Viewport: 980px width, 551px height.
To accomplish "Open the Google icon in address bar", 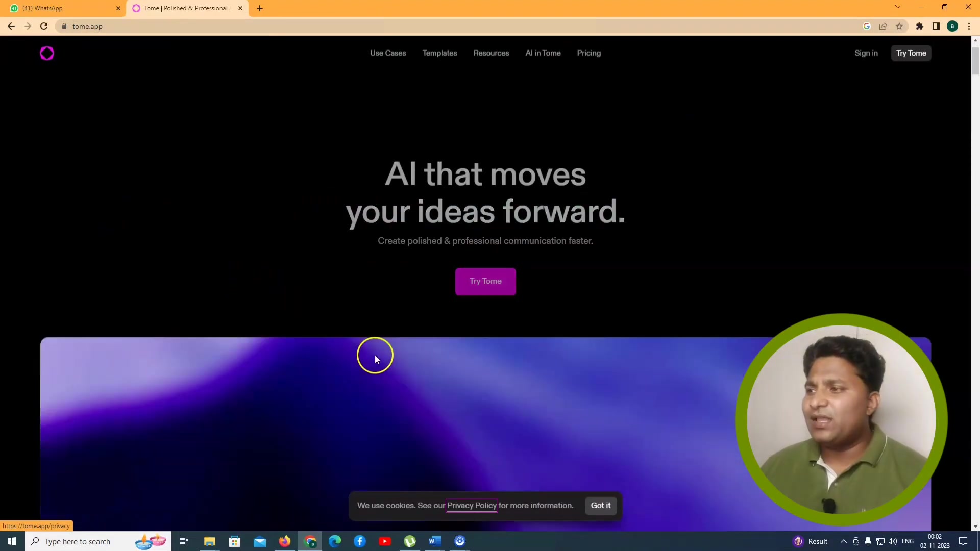I will [x=867, y=26].
